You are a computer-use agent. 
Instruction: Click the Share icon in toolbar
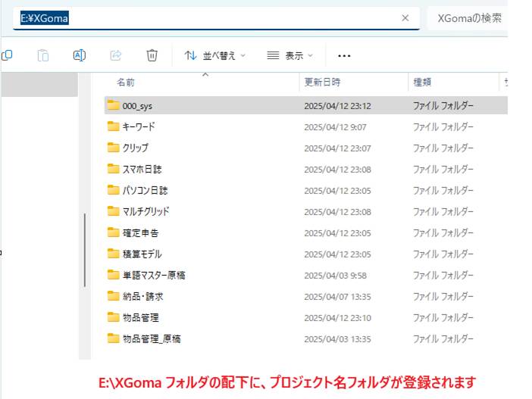pos(116,55)
